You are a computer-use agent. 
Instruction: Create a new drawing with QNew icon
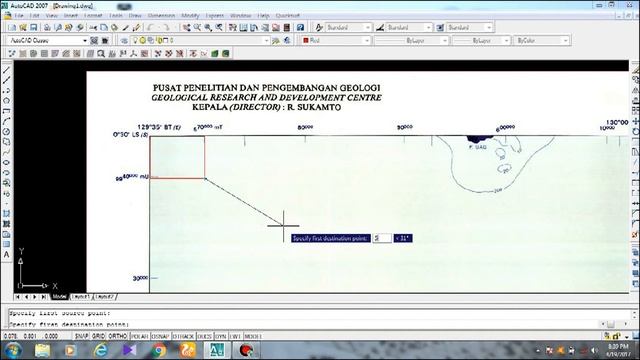tap(12, 27)
